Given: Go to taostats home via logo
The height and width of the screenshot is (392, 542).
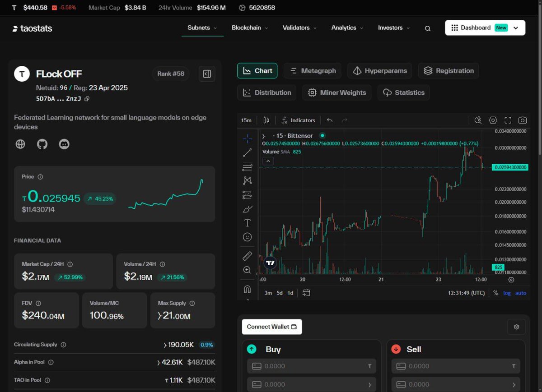Looking at the screenshot, I should [x=33, y=28].
